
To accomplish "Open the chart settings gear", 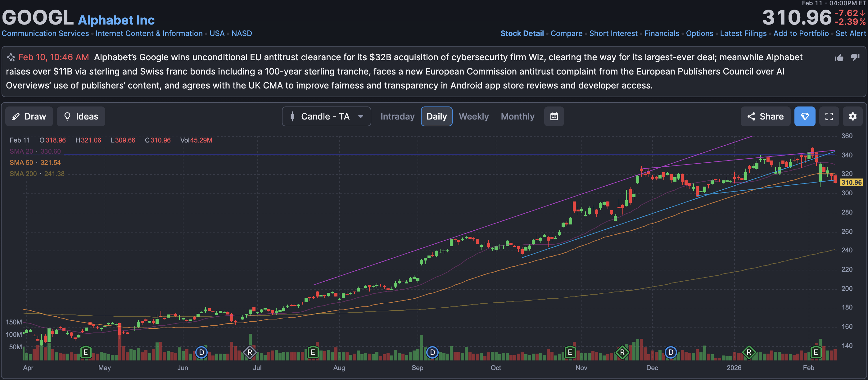I will (x=852, y=116).
